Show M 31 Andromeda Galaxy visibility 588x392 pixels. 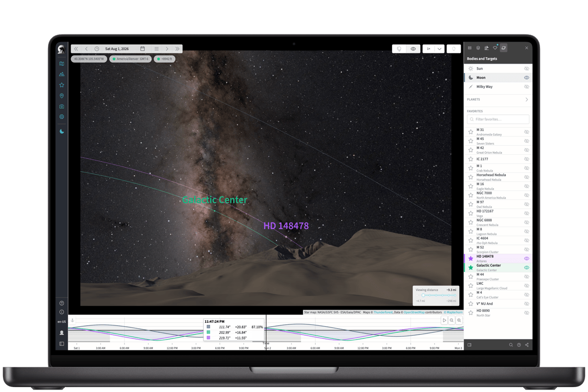click(x=527, y=132)
